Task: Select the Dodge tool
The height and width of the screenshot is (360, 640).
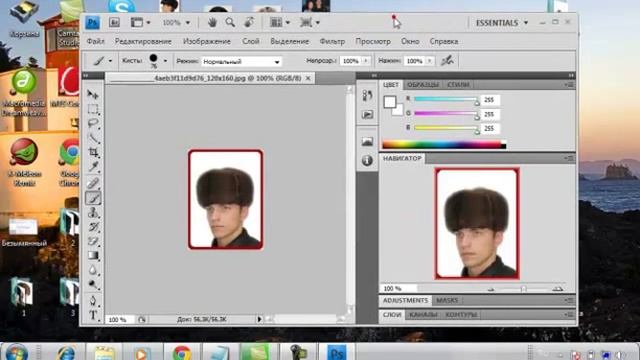Action: [x=93, y=284]
